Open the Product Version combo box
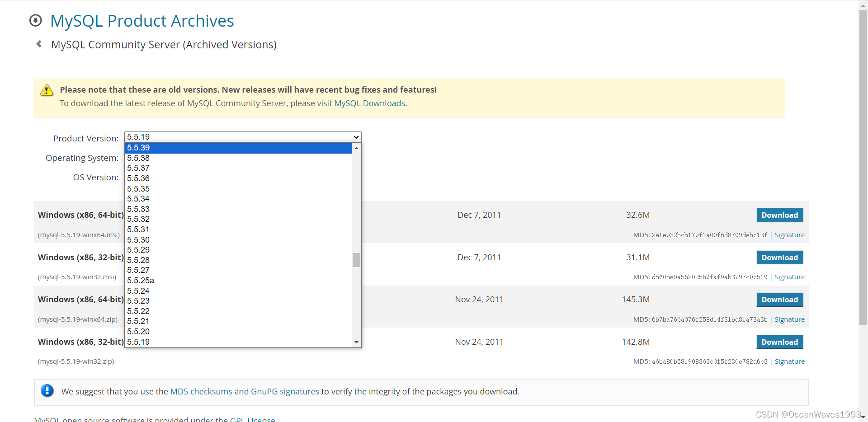The image size is (868, 422). click(243, 137)
